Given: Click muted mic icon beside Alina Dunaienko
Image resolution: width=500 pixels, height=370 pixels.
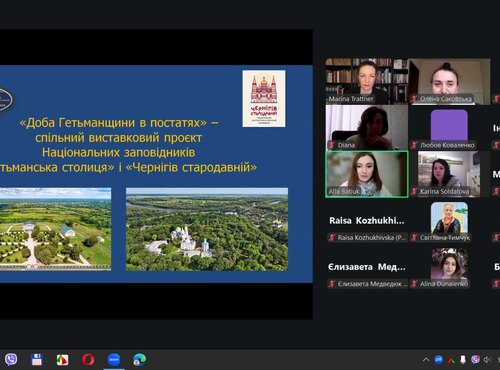Looking at the screenshot, I should point(414,284).
